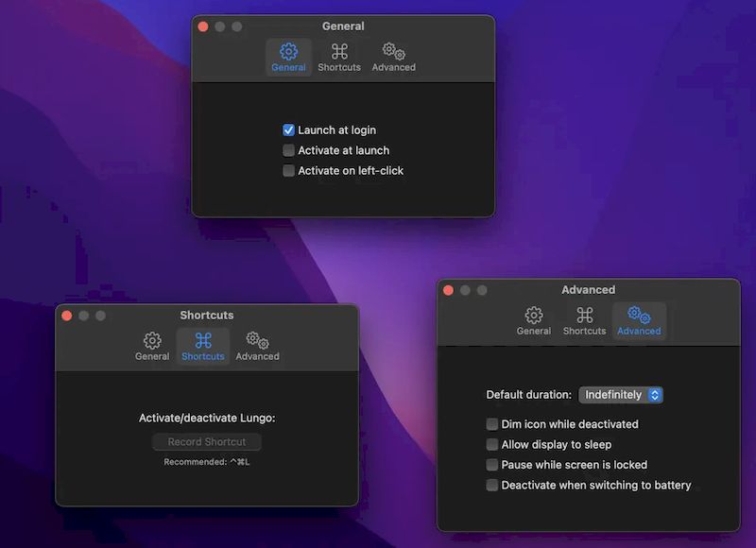This screenshot has width=756, height=548.
Task: Open the General tab in the Advanced window
Action: click(533, 321)
